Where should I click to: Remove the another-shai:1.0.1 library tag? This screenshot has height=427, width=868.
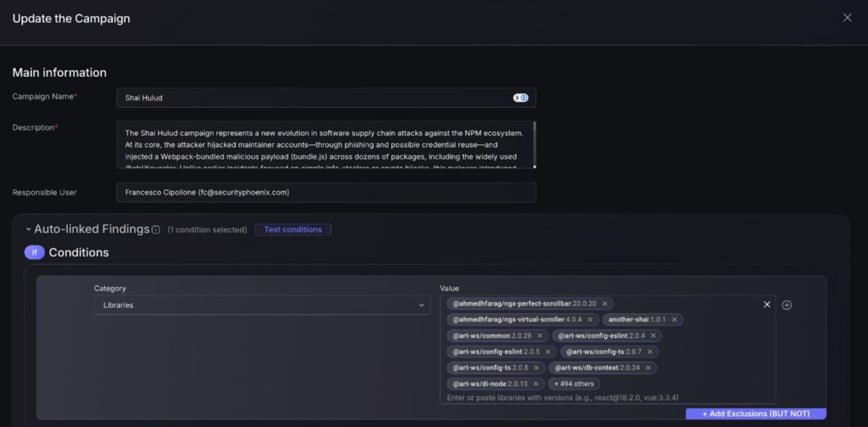point(674,320)
